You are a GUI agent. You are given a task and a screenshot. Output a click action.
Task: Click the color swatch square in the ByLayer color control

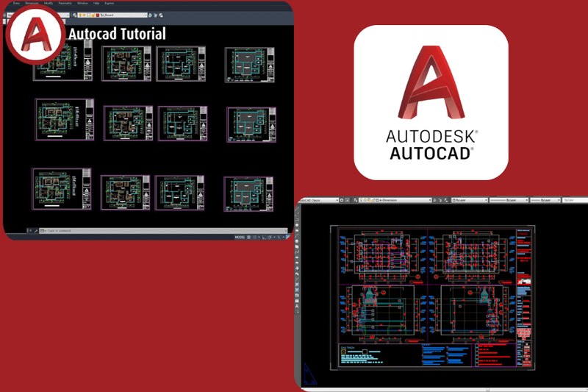point(453,200)
